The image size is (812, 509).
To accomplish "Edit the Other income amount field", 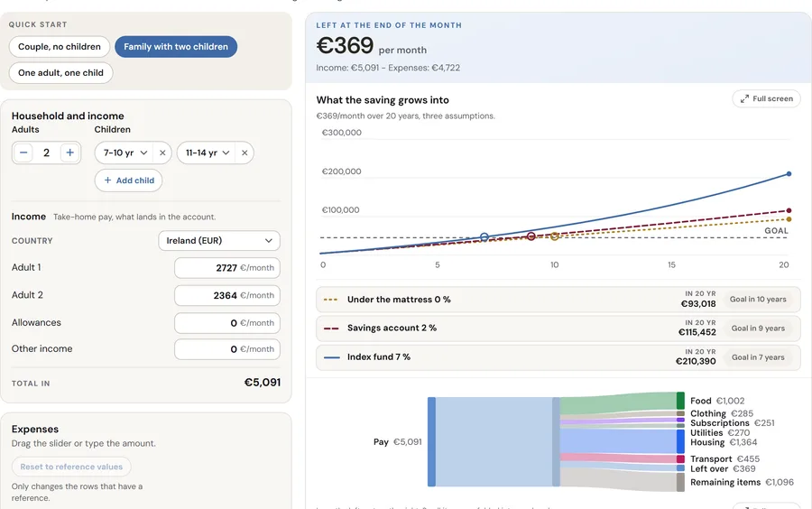I will (227, 349).
